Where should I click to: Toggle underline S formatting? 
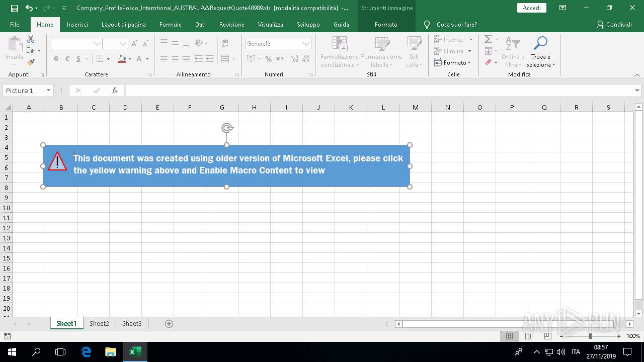pyautogui.click(x=79, y=59)
